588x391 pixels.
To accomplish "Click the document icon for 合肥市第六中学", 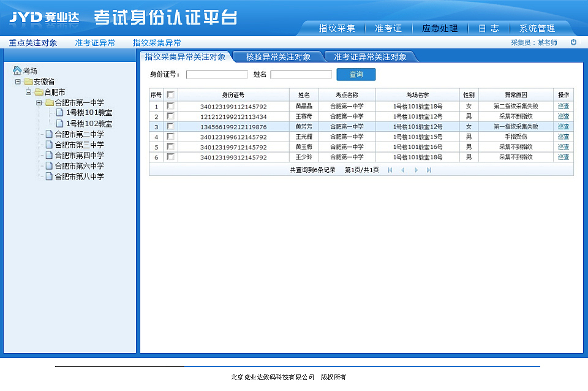I will click(49, 165).
